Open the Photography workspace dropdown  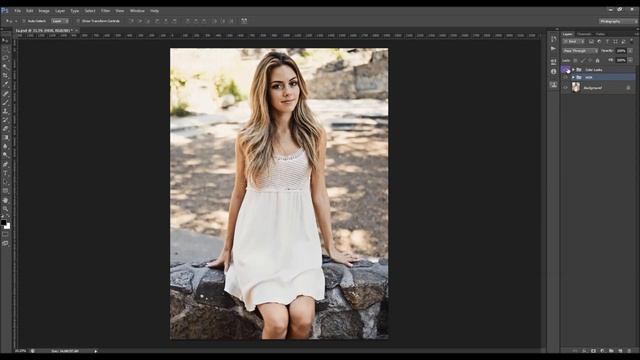[617, 21]
